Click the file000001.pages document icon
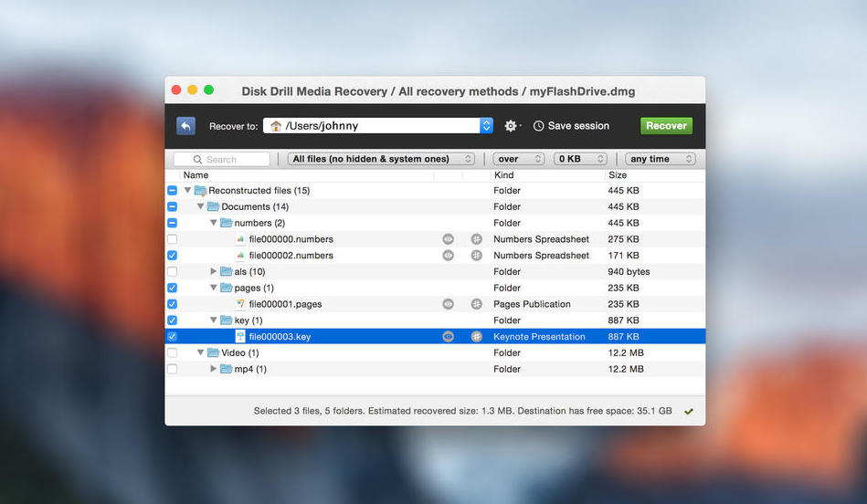 pos(240,304)
